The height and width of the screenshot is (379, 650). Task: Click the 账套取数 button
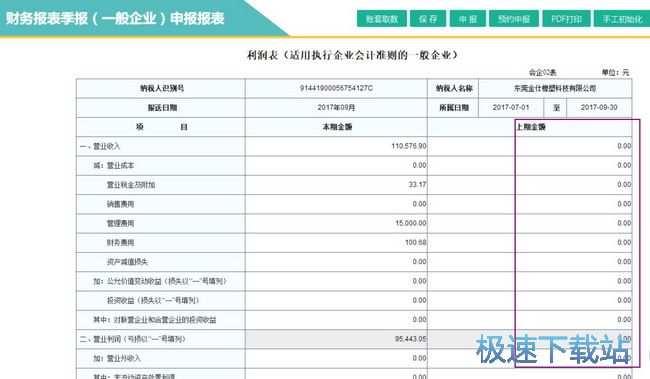click(x=382, y=19)
